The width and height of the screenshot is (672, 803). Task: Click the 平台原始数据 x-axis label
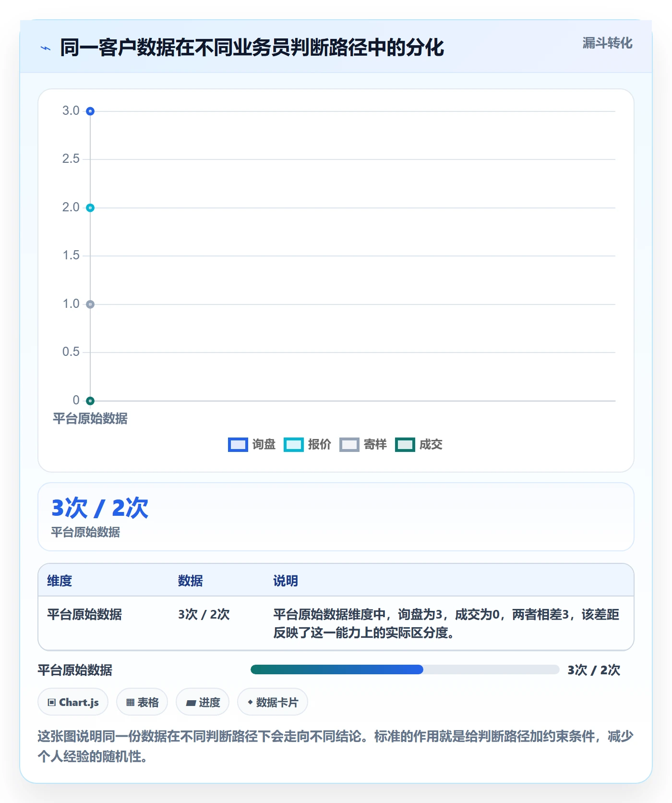(90, 419)
